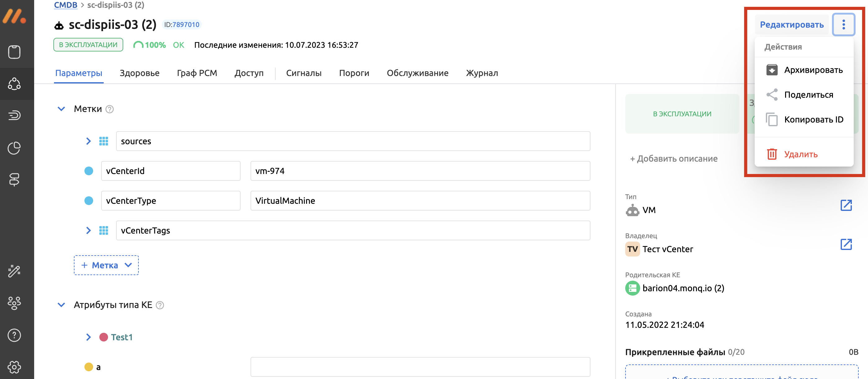The height and width of the screenshot is (379, 868).
Task: Switch to the Здоровье tab
Action: 139,73
